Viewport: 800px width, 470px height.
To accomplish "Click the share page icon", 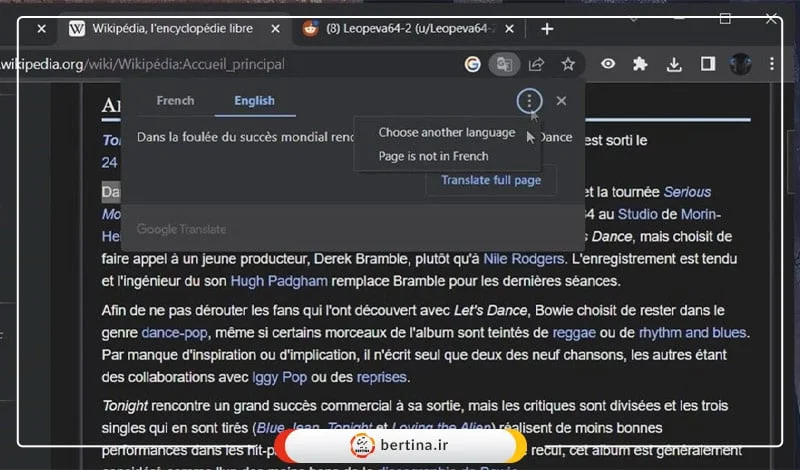I will coord(536,64).
